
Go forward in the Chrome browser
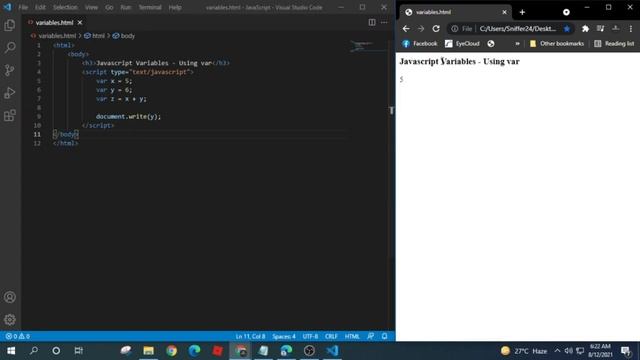(421, 29)
